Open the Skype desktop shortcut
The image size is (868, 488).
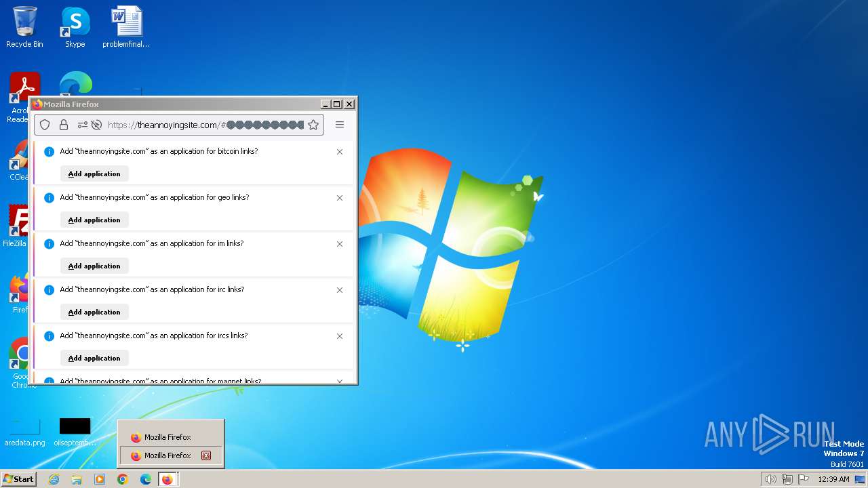(x=75, y=27)
